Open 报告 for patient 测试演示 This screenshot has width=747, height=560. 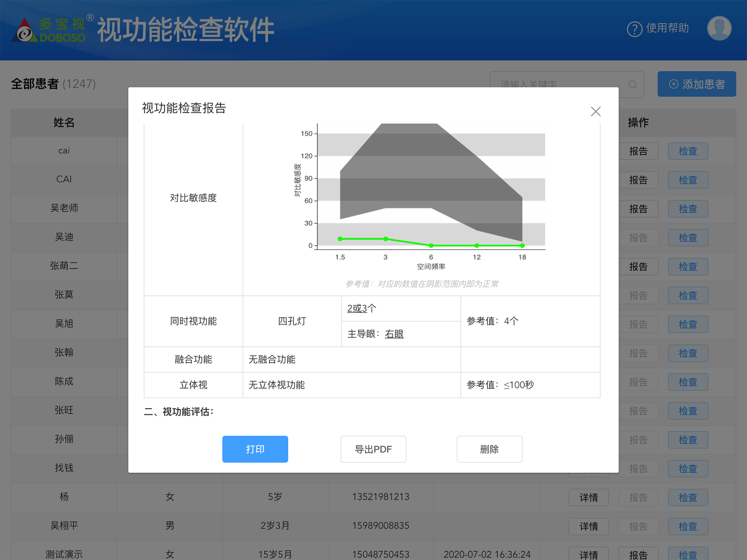pos(638,554)
